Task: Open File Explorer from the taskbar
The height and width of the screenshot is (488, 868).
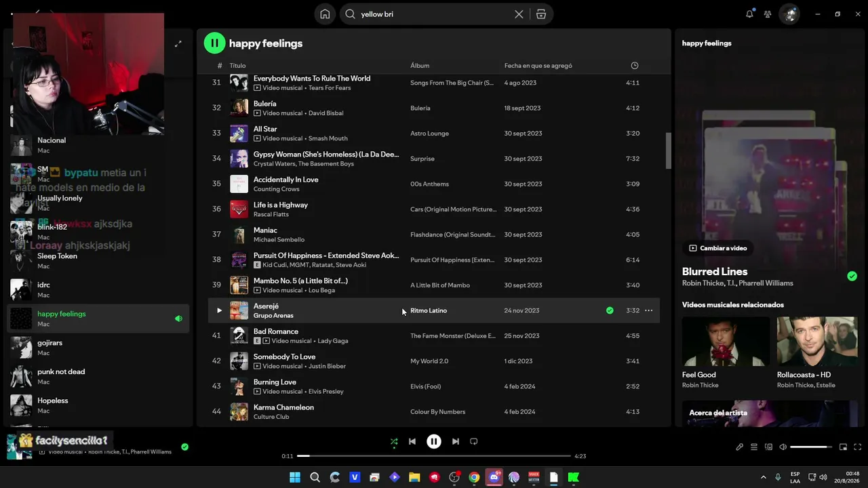Action: click(414, 477)
